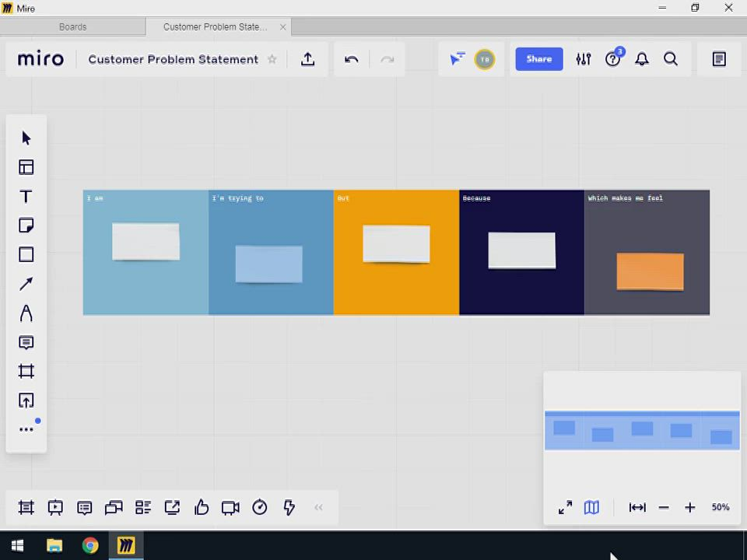Open the voting thumbs-up tool
The height and width of the screenshot is (560, 747).
click(202, 507)
